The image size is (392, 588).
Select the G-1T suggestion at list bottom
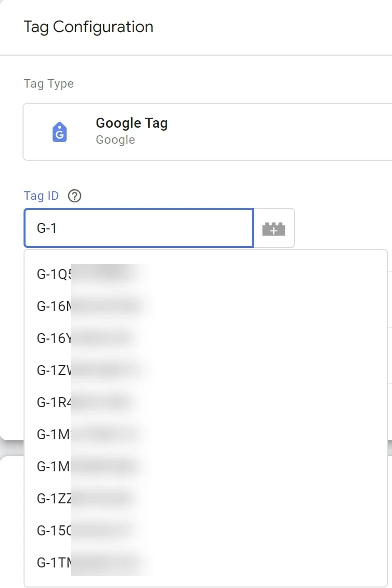pyautogui.click(x=206, y=562)
